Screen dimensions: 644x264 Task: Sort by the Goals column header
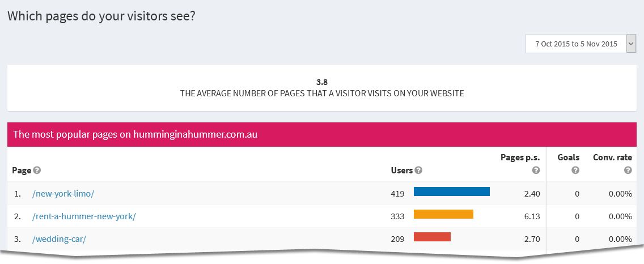(x=568, y=157)
